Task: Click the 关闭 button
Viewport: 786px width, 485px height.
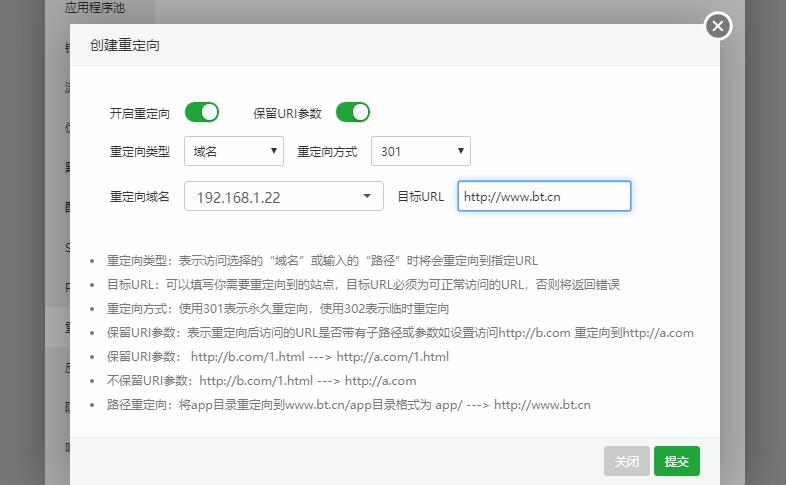Action: click(x=627, y=461)
